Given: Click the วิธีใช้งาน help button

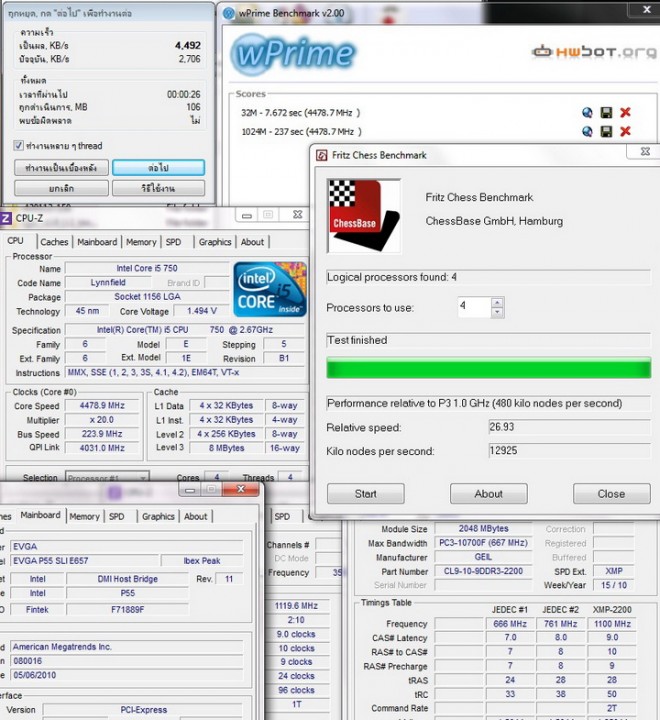Looking at the screenshot, I should point(158,188).
